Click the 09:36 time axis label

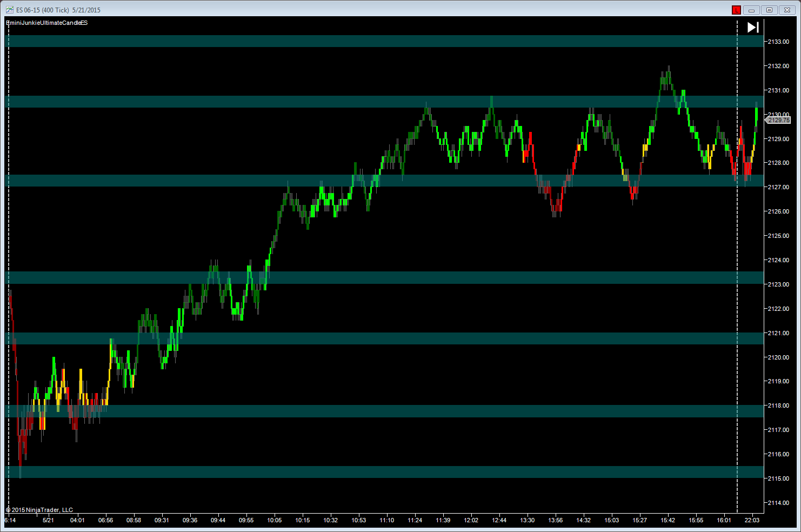[190, 520]
